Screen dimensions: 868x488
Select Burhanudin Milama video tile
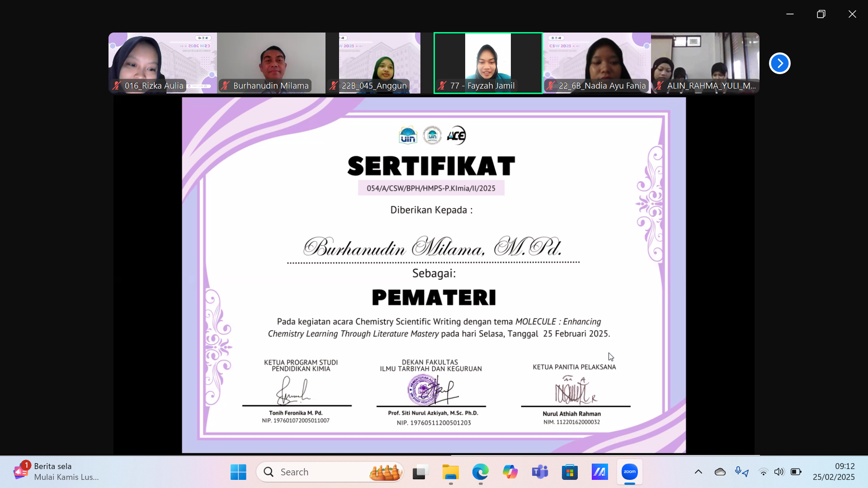point(271,63)
